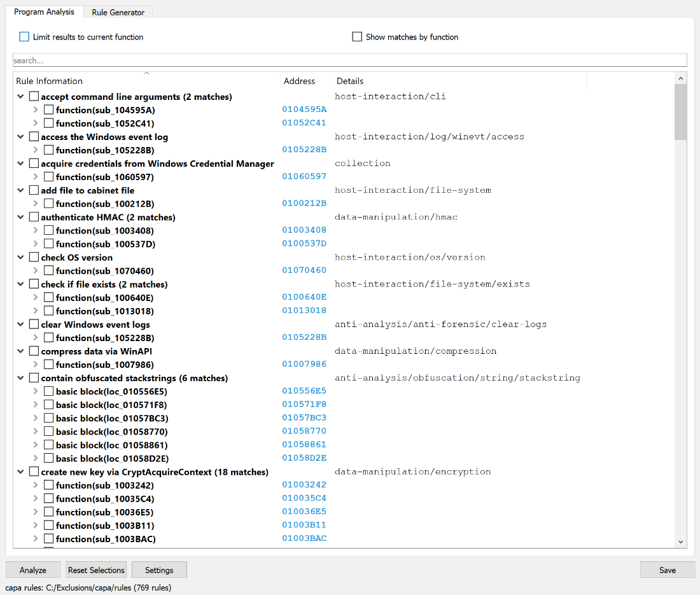
Task: Click Reset Selections
Action: [x=95, y=570]
